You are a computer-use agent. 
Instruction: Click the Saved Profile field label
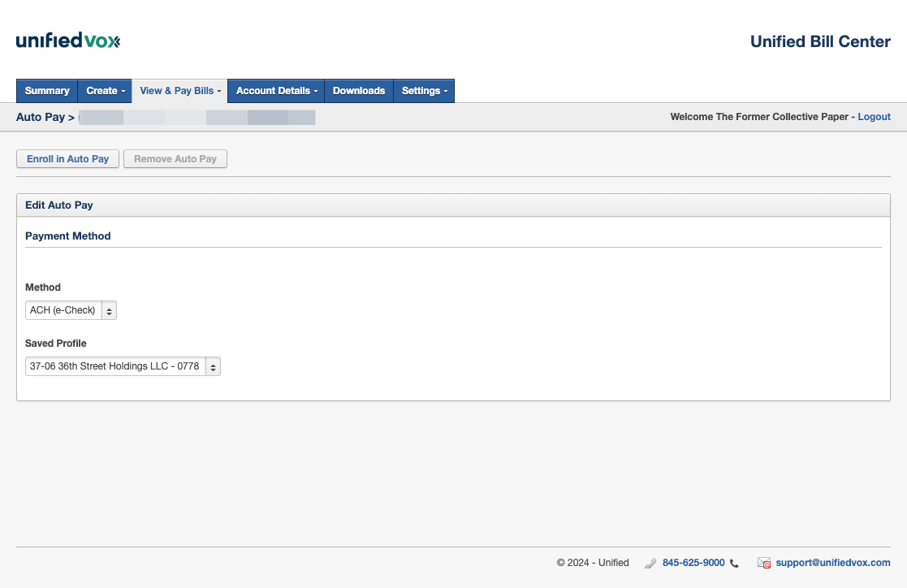point(55,344)
